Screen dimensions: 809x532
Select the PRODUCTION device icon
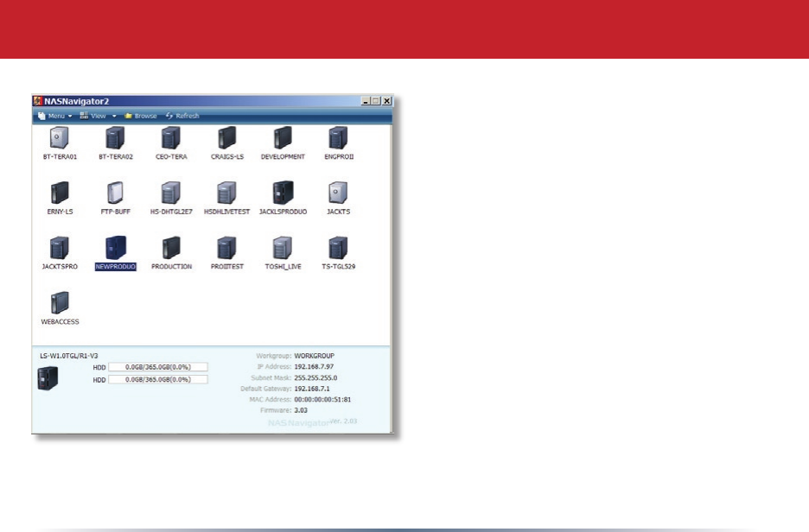click(x=171, y=248)
